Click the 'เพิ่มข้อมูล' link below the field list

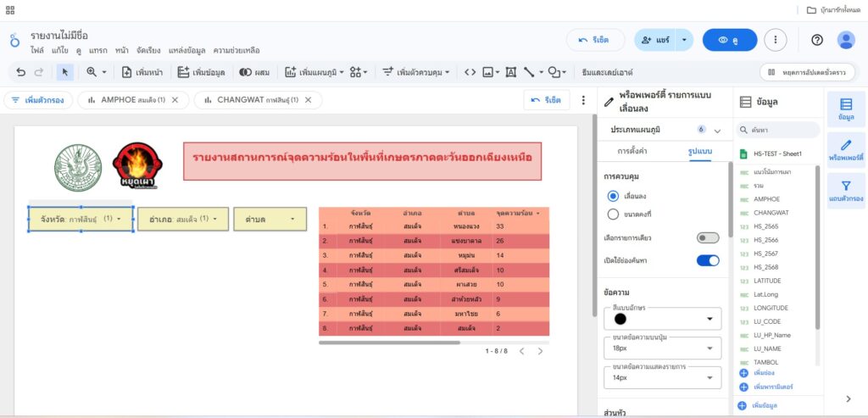pyautogui.click(x=764, y=406)
